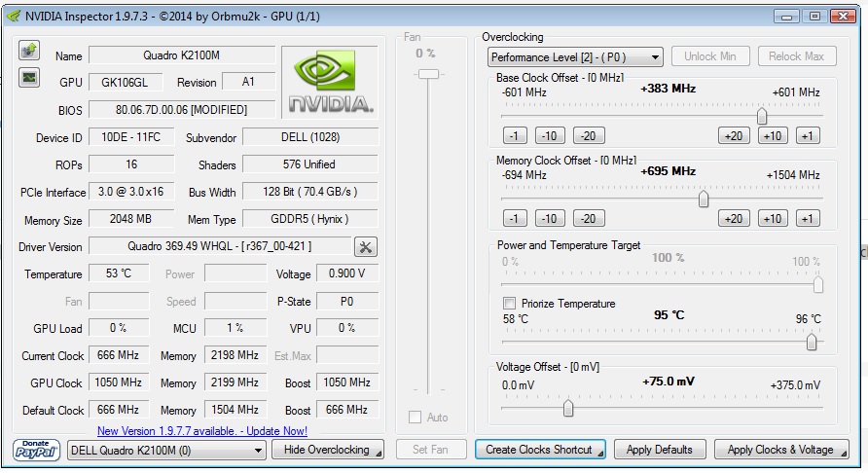This screenshot has width=868, height=473.
Task: Close the NVIDIA Inspector window
Action: [x=843, y=17]
